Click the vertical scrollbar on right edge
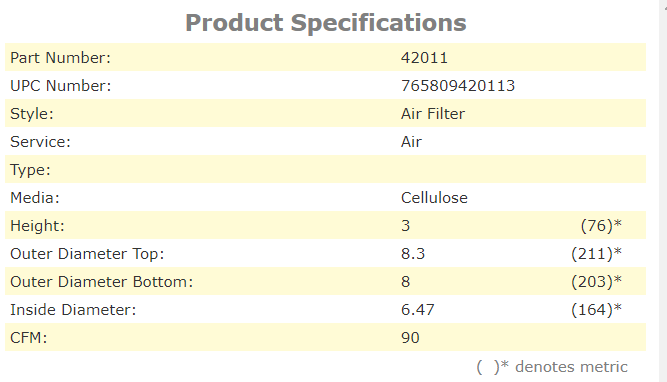This screenshot has width=667, height=382. click(x=663, y=191)
